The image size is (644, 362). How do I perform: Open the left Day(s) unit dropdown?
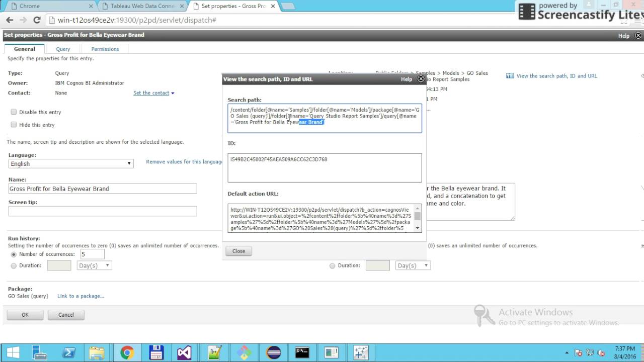click(x=95, y=265)
